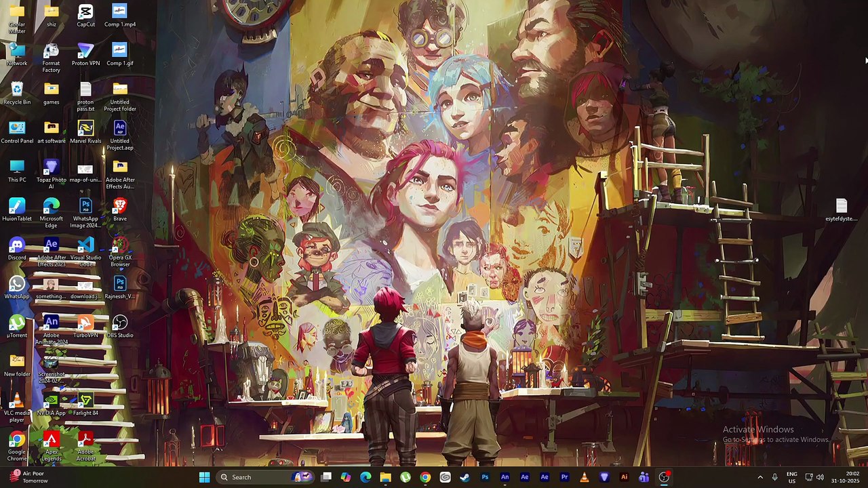The width and height of the screenshot is (868, 488).
Task: Open Illustrator from the taskbar
Action: point(624,477)
